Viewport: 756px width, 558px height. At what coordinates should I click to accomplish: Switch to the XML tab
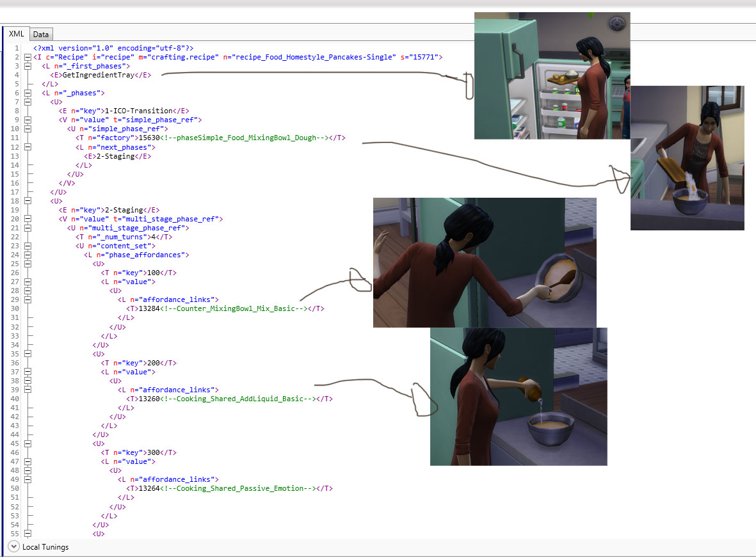(17, 34)
